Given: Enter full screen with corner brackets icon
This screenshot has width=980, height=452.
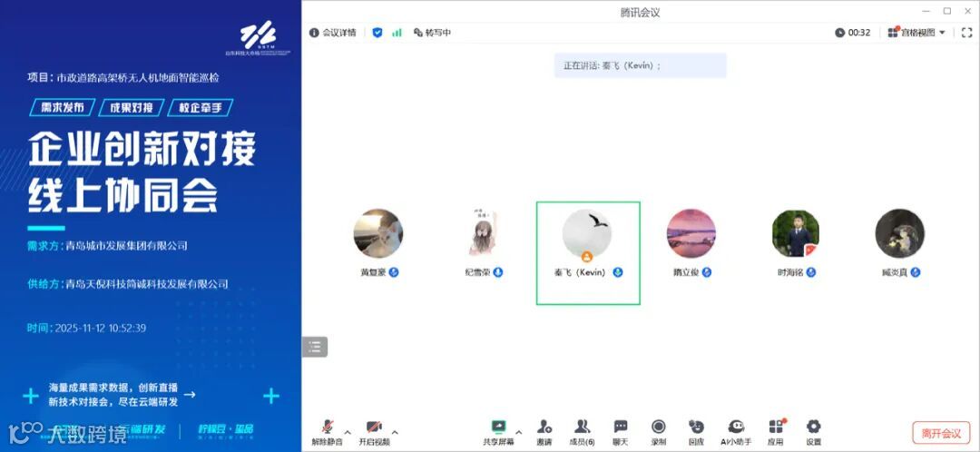Looking at the screenshot, I should tap(966, 33).
